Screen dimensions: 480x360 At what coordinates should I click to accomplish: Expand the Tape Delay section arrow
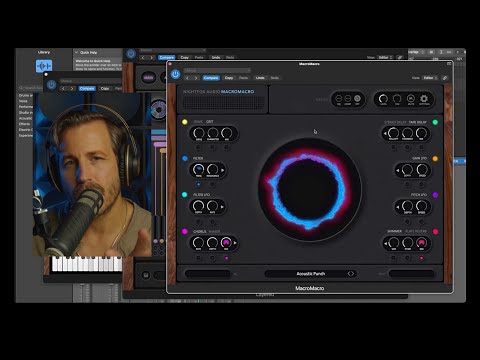(x=385, y=134)
